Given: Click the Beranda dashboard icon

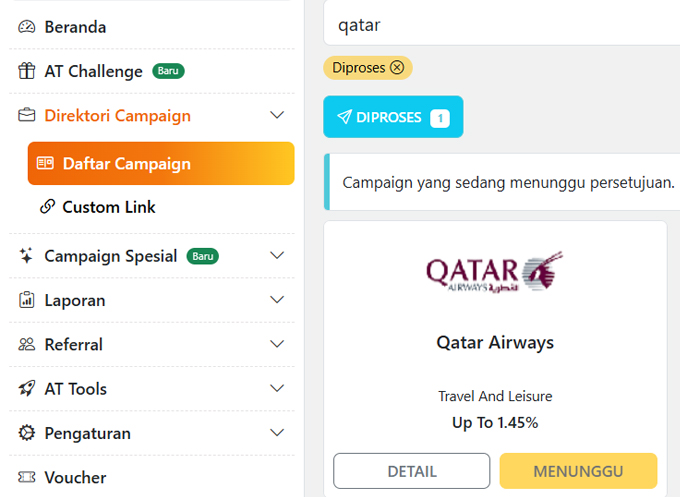Looking at the screenshot, I should [27, 27].
